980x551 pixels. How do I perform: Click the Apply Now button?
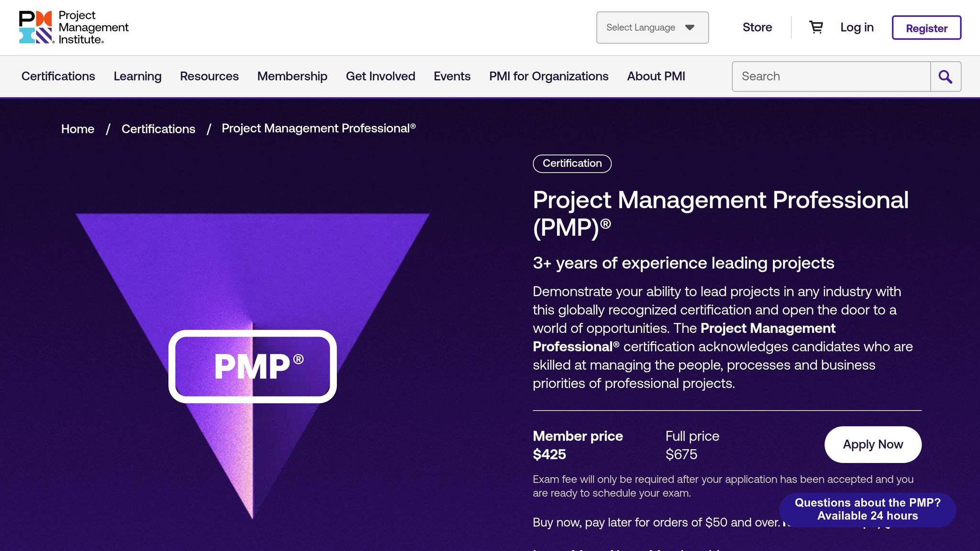point(873,444)
